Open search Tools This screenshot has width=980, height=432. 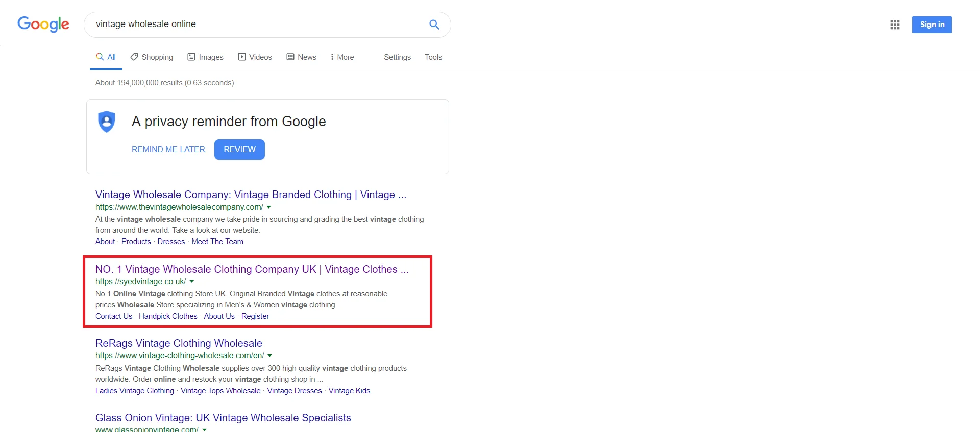point(433,57)
